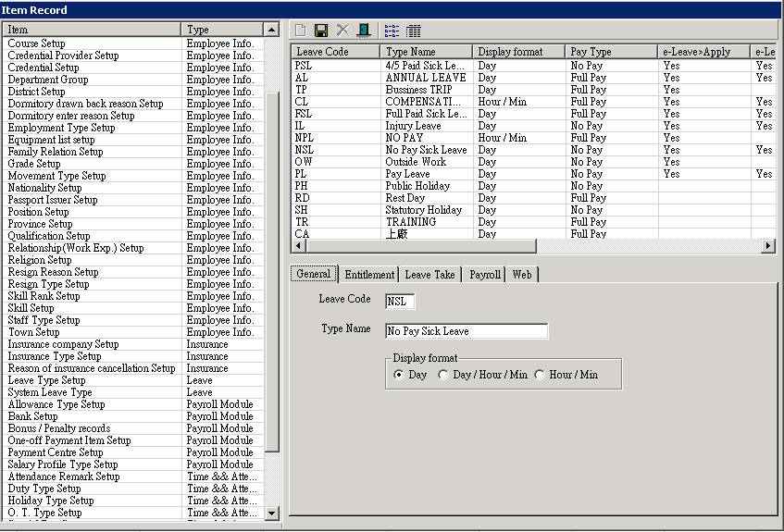Select the Course Setup item
Screen dimensions: 784x532
coord(133,43)
